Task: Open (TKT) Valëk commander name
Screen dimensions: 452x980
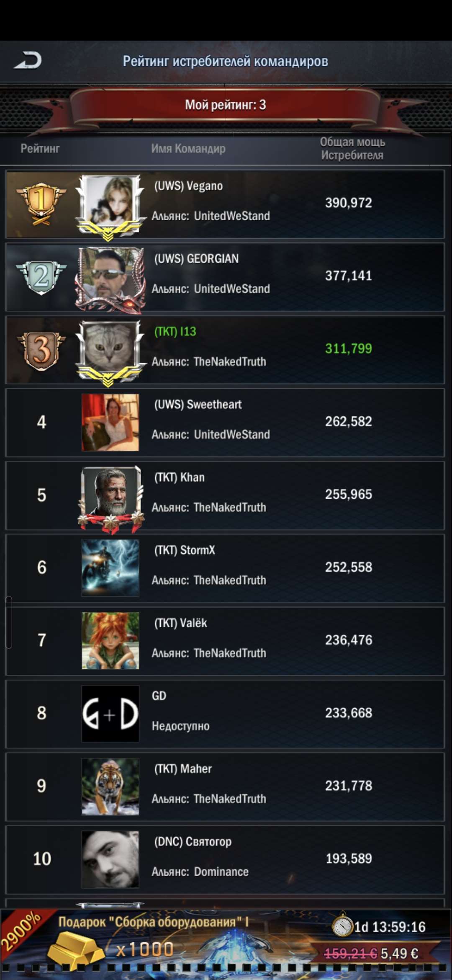Action: 181,623
